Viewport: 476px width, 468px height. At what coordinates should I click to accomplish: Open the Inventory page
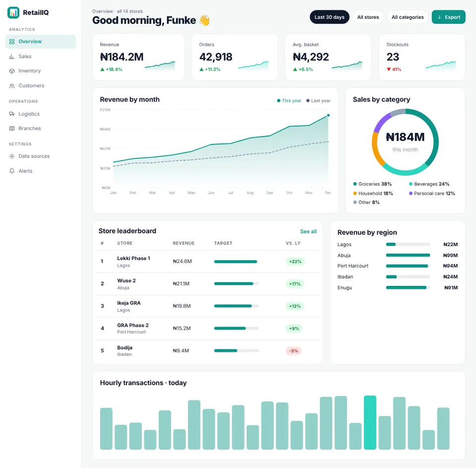41,71
